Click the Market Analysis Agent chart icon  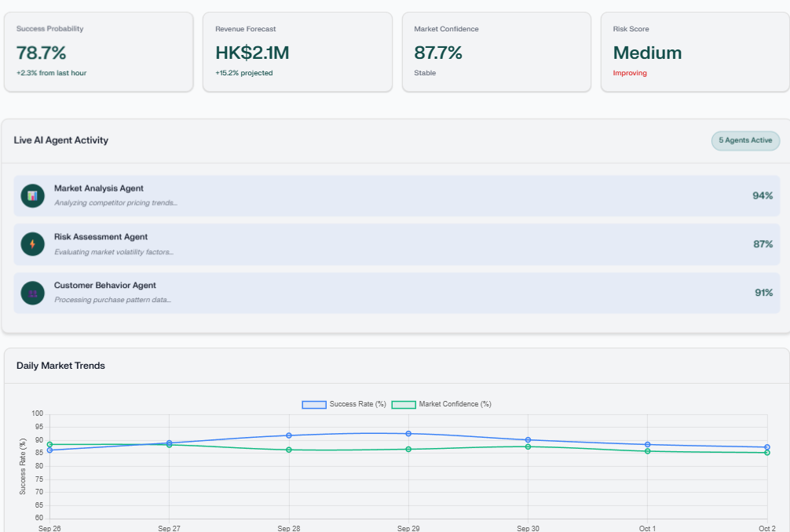(33, 196)
